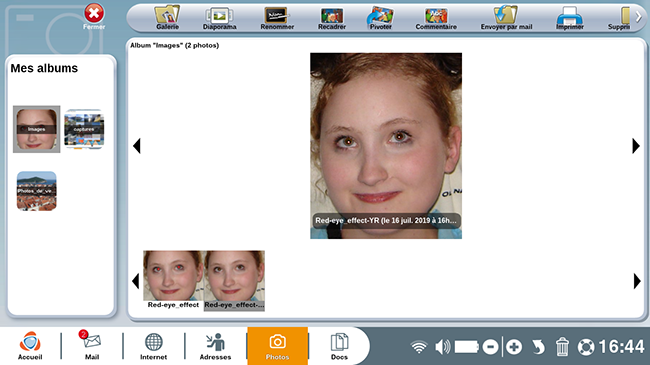
Task: Switch to the Internet tab
Action: point(153,346)
